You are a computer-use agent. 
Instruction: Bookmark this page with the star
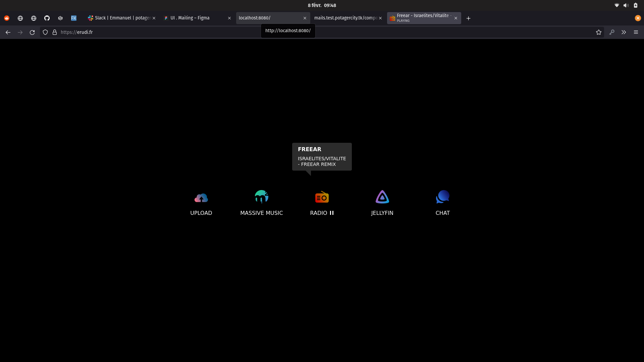[598, 32]
